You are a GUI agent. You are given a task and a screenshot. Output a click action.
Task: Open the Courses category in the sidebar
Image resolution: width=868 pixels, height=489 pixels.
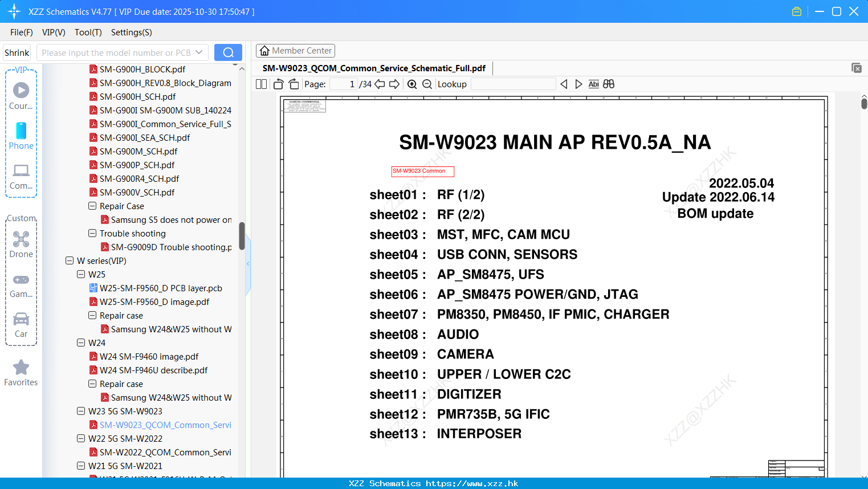21,96
